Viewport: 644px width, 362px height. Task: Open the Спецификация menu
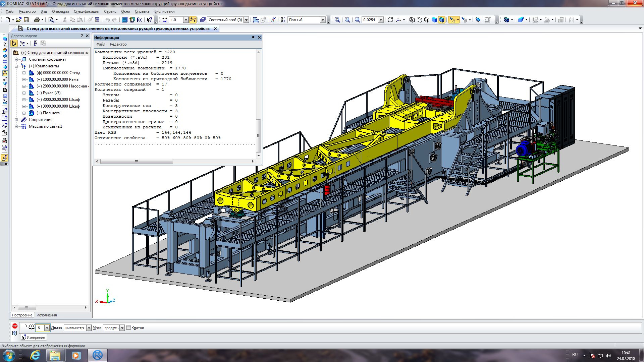(x=86, y=11)
